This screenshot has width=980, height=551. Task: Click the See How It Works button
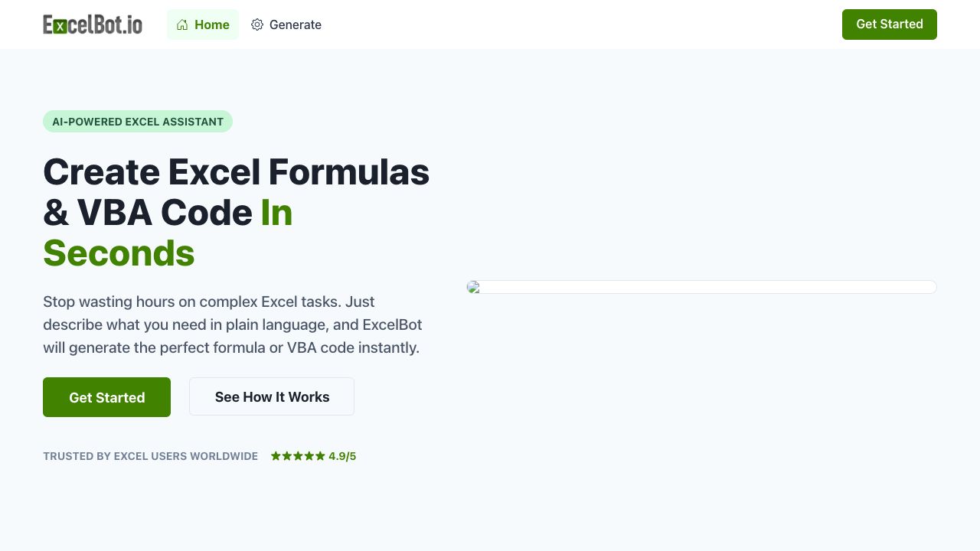click(272, 396)
